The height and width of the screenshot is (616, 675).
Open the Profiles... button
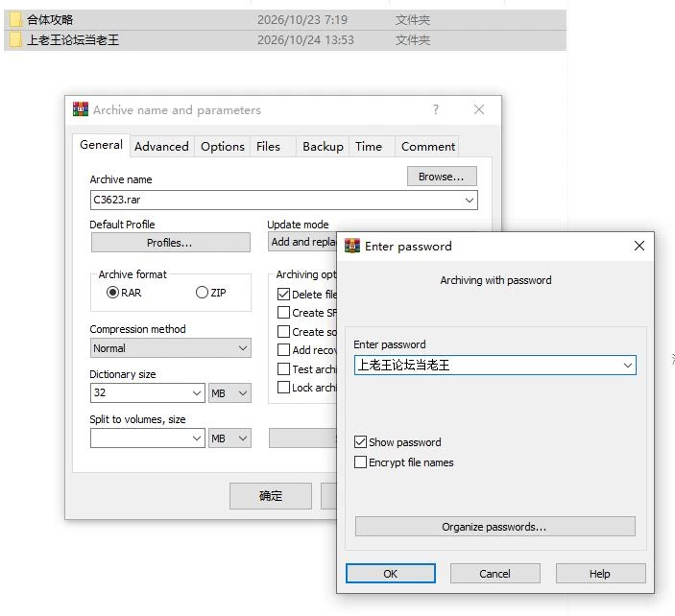171,243
